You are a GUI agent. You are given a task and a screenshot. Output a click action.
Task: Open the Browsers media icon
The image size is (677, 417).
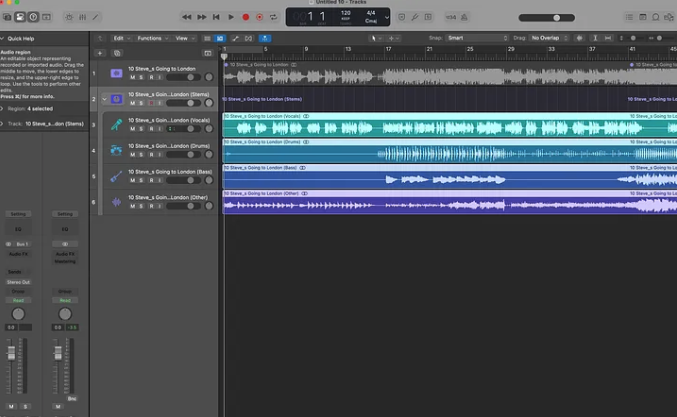coord(669,17)
